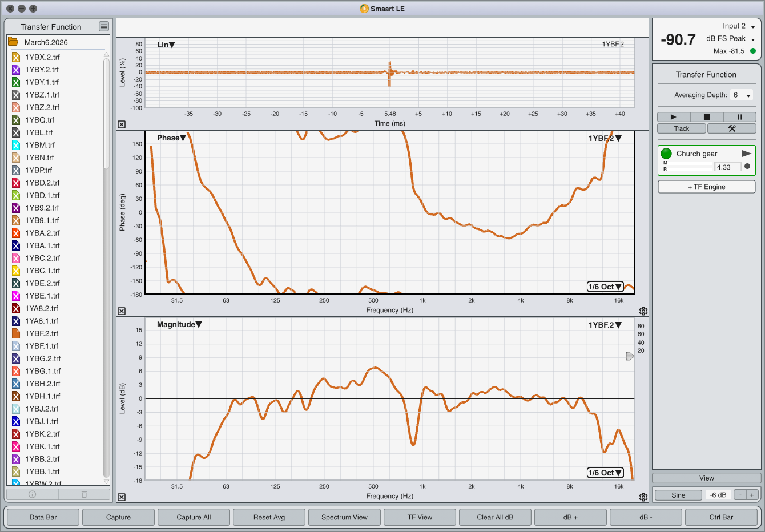Open the Lin scale dropdown

[166, 45]
